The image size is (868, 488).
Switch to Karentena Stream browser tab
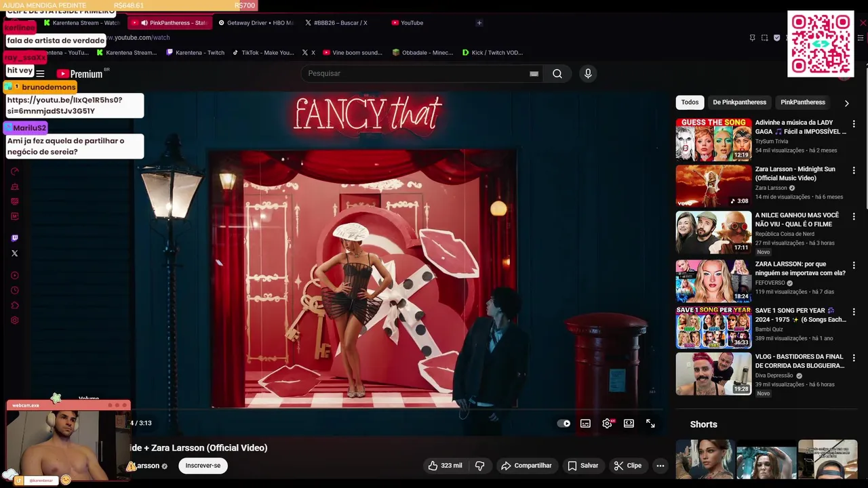tap(81, 22)
